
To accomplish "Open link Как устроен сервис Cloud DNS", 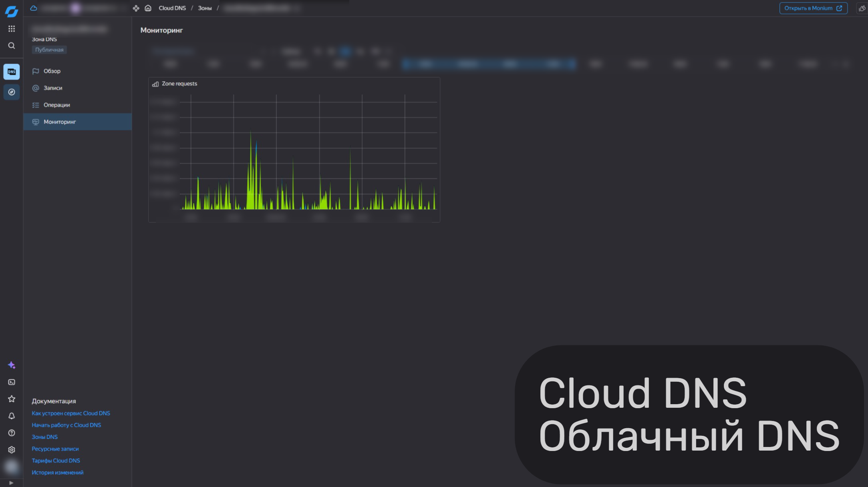I will click(71, 413).
